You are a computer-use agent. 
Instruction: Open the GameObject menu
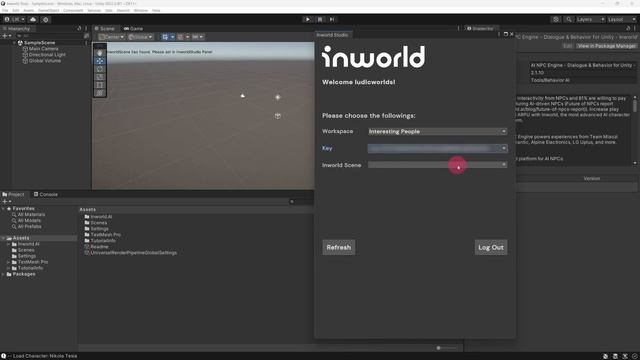[x=49, y=10]
